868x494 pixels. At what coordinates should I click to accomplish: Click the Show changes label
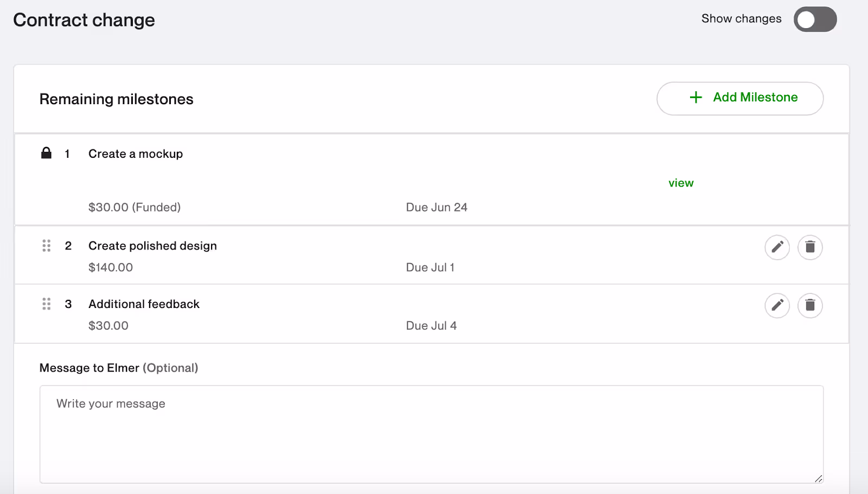(741, 19)
